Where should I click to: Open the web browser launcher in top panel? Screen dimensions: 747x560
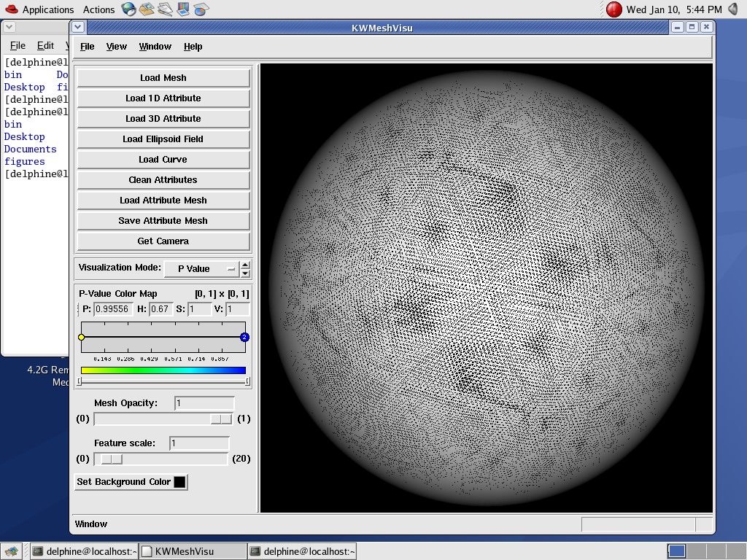(129, 9)
